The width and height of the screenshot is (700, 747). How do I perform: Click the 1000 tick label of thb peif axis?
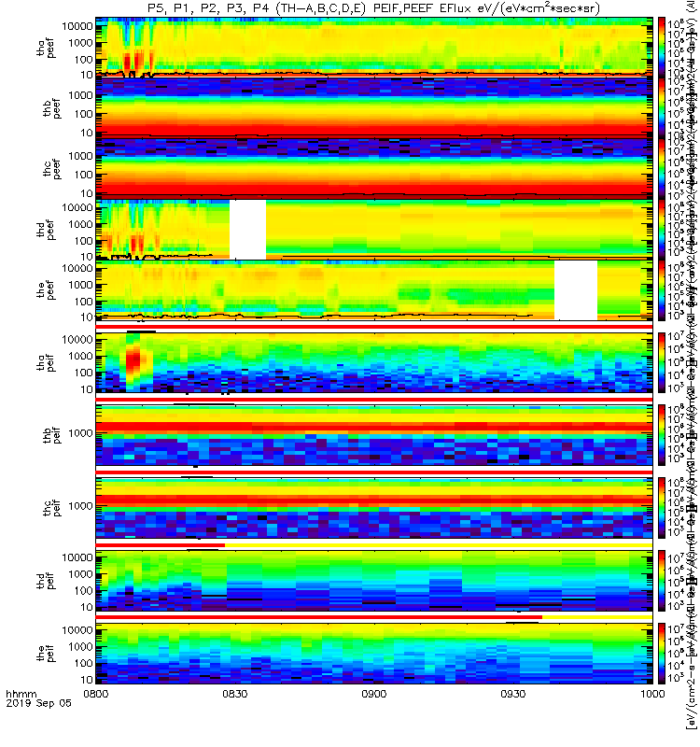click(x=80, y=433)
